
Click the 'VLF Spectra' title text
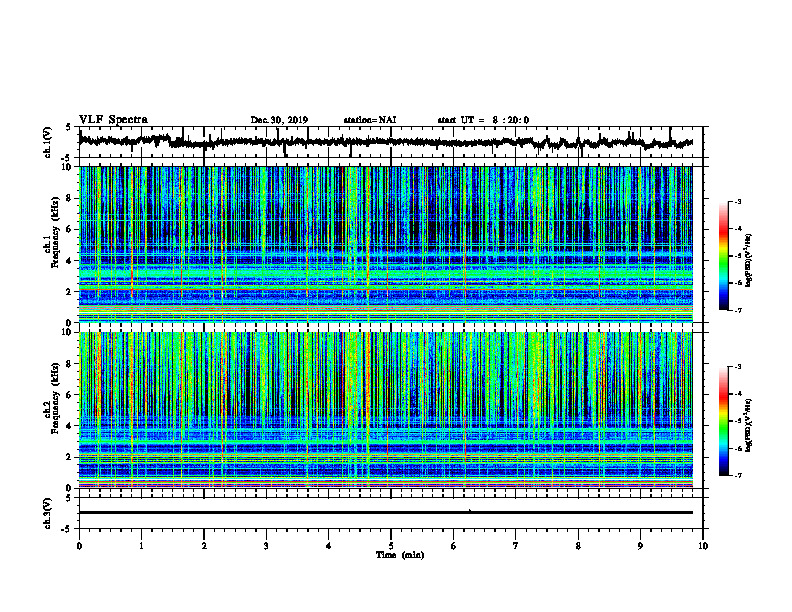pos(113,120)
